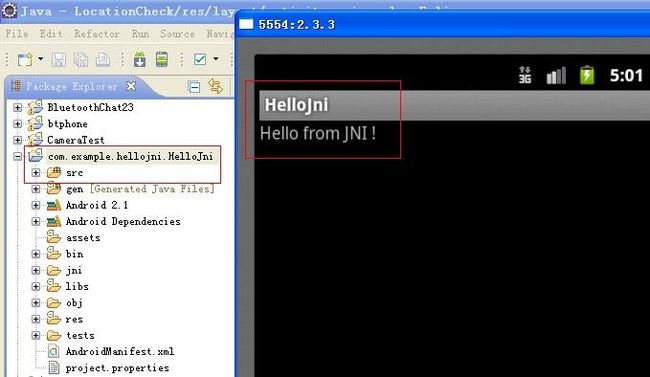The height and width of the screenshot is (377, 650).
Task: Open the File menu
Action: [17, 34]
